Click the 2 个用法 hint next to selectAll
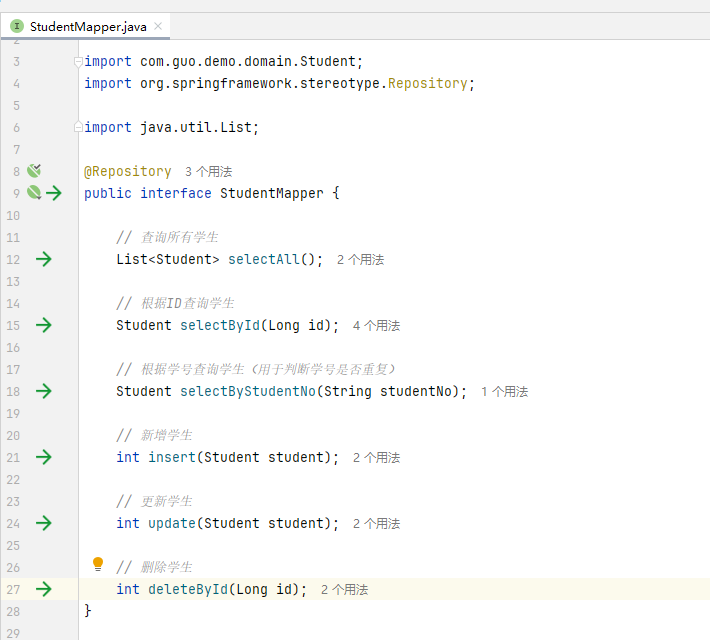The height and width of the screenshot is (640, 710). [360, 260]
